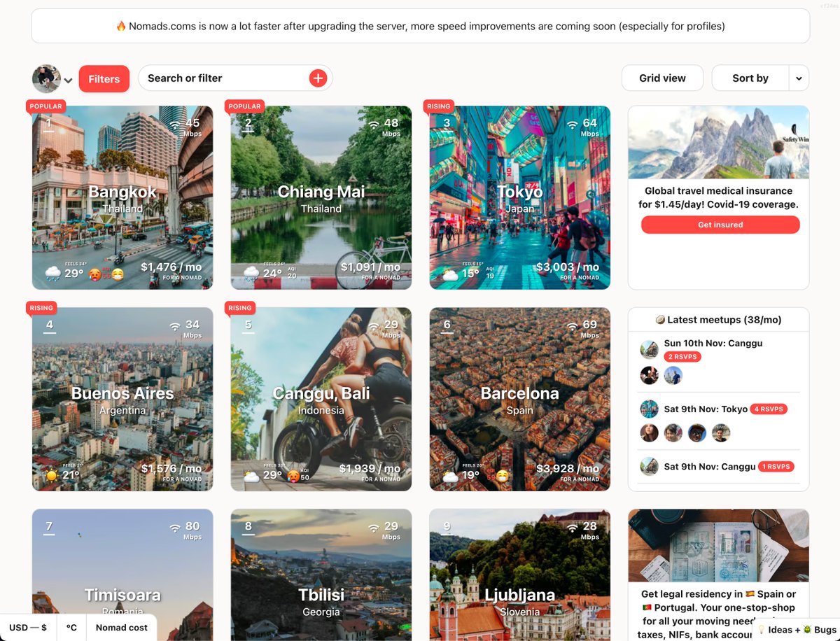
Task: Click the cloud weather icon on Chiang Mai
Action: coord(252,274)
